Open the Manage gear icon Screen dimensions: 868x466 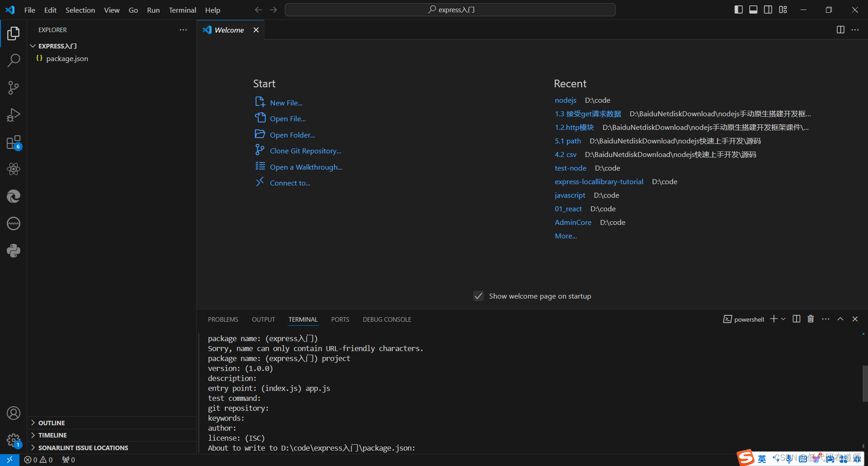pyautogui.click(x=14, y=440)
